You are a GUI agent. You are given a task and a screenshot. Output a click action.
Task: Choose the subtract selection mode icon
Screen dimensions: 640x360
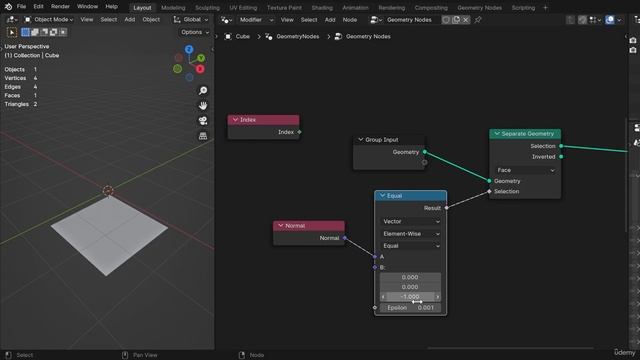pyautogui.click(x=44, y=32)
